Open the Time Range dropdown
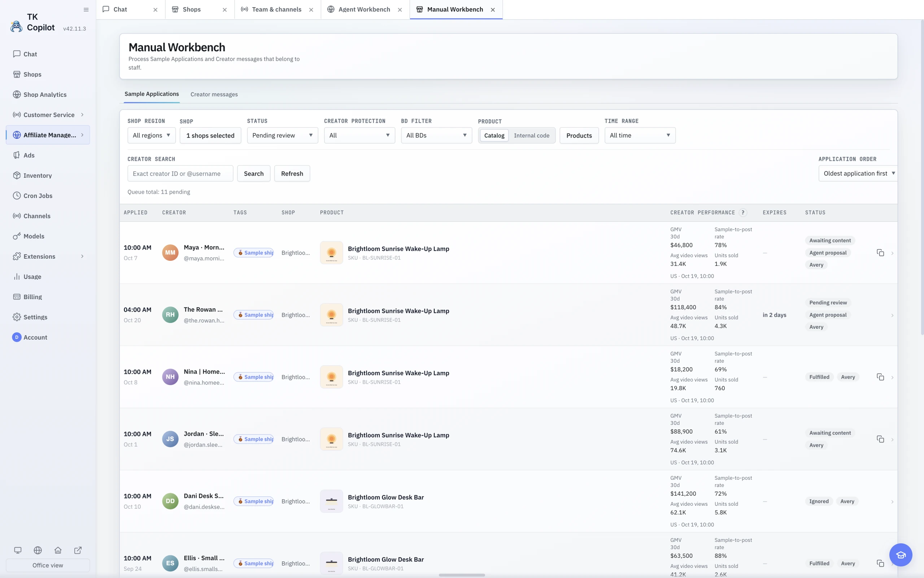Screen dimensions: 924x578 pyautogui.click(x=640, y=135)
